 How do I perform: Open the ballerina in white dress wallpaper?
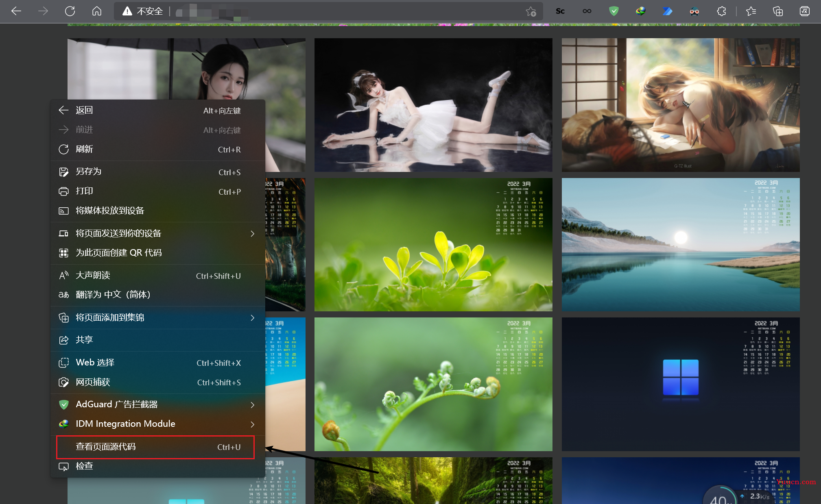[433, 105]
